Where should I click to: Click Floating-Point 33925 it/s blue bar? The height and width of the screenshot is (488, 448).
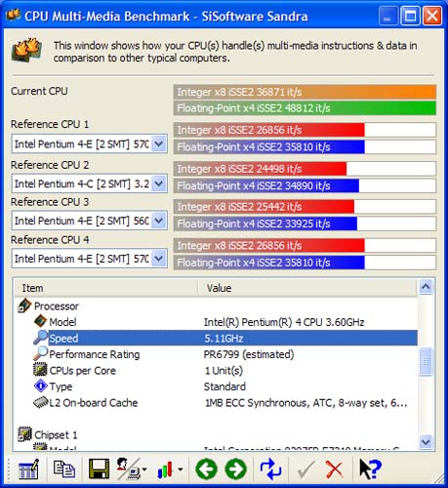pos(265,224)
